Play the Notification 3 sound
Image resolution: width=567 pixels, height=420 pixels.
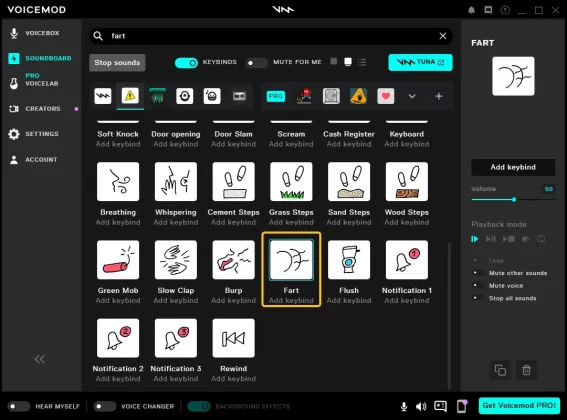coord(176,338)
